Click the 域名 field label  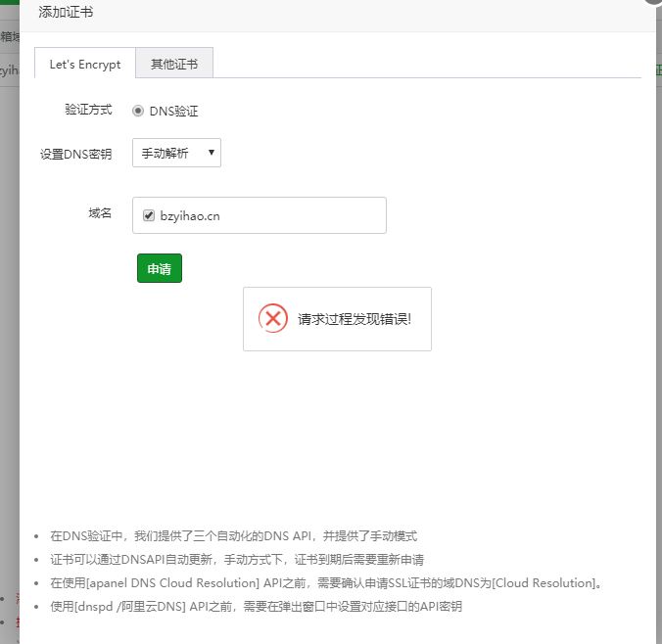(x=100, y=212)
